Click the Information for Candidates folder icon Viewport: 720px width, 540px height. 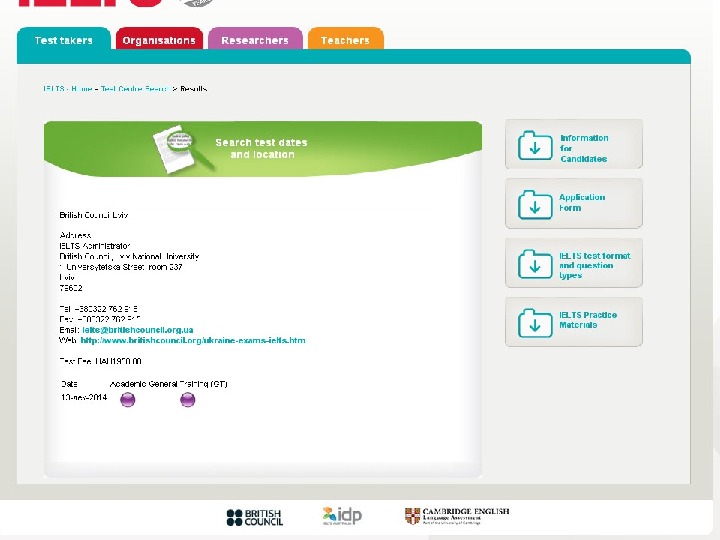pyautogui.click(x=535, y=146)
